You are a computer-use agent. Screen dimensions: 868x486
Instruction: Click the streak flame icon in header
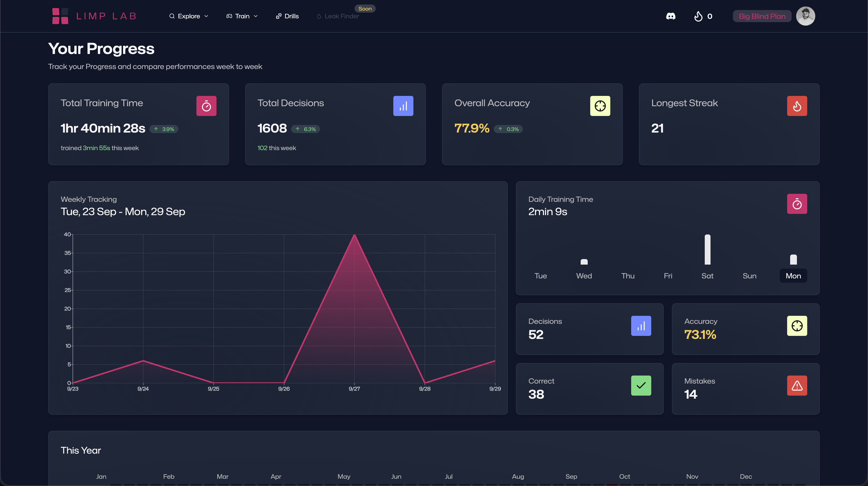pyautogui.click(x=698, y=16)
